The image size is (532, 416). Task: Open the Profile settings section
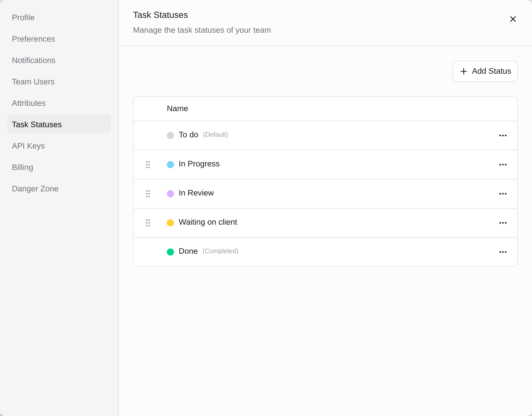pos(59,18)
